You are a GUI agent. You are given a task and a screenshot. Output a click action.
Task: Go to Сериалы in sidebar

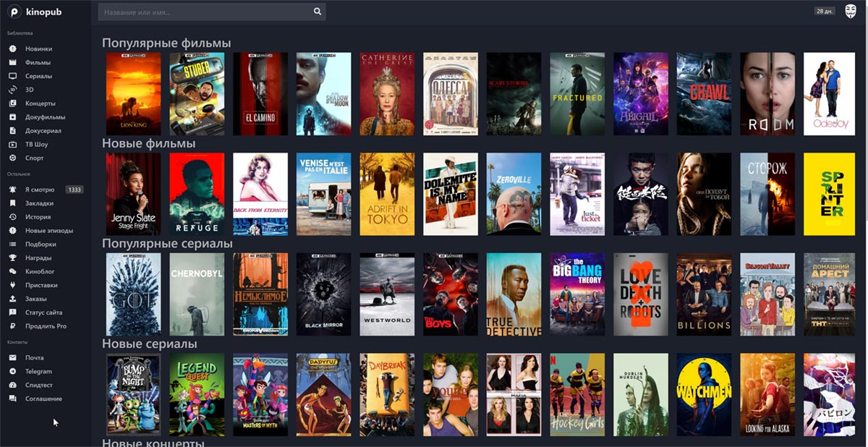pyautogui.click(x=38, y=76)
